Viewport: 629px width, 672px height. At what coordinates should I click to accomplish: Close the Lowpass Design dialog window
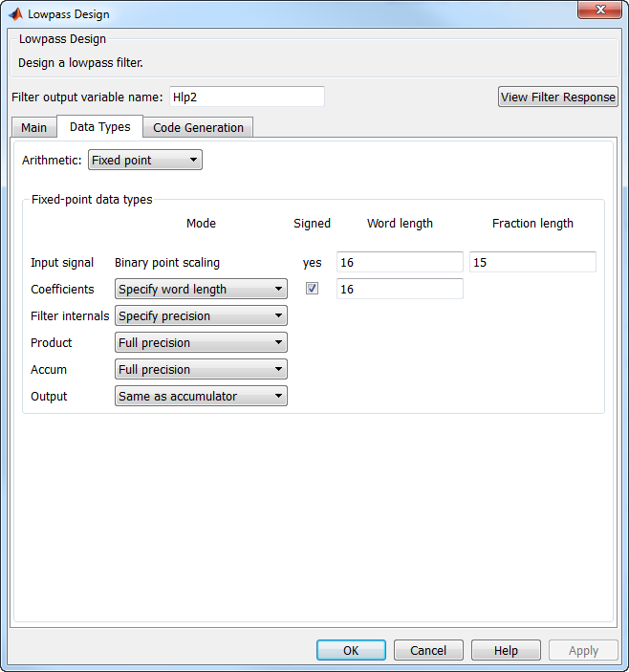click(599, 10)
